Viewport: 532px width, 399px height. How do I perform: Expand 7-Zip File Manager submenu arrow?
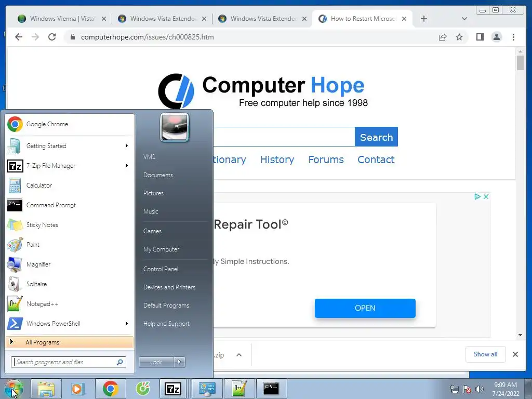127,166
